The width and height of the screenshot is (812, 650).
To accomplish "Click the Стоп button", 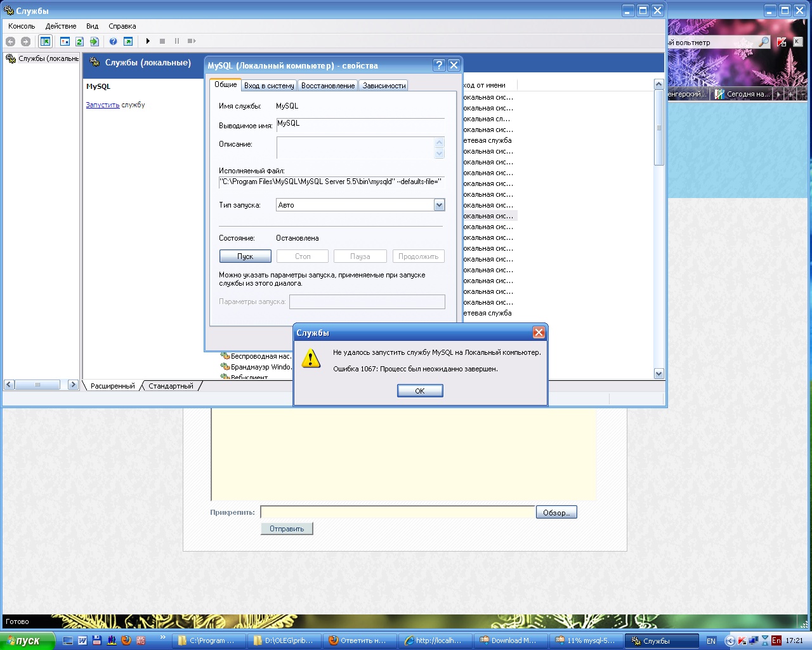I will click(303, 256).
